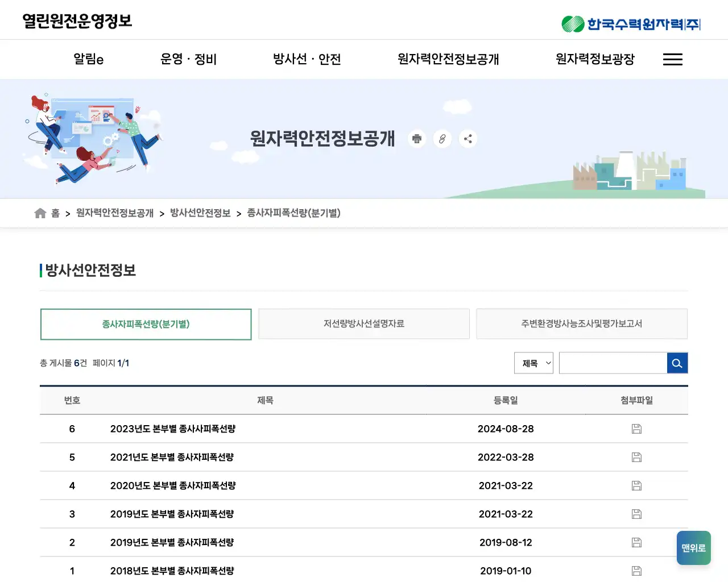The height and width of the screenshot is (582, 728).
Task: Click 원자력안전정보공개 breadcrumb link
Action: pos(115,213)
